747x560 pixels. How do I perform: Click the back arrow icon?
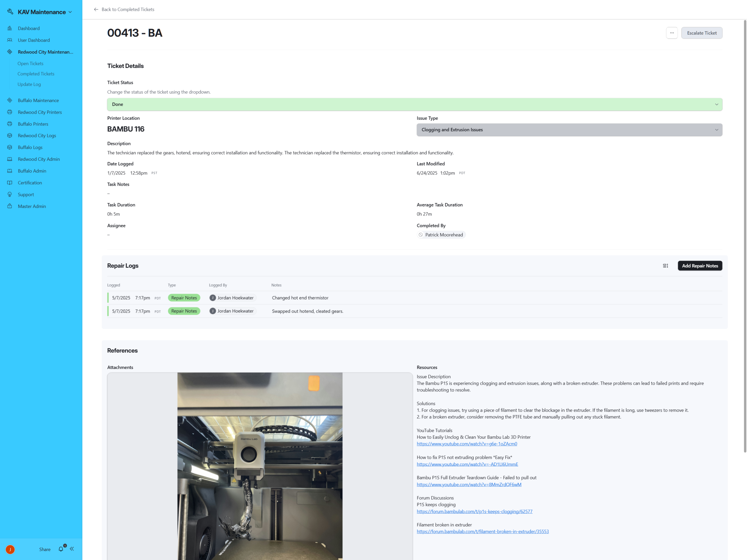point(96,9)
